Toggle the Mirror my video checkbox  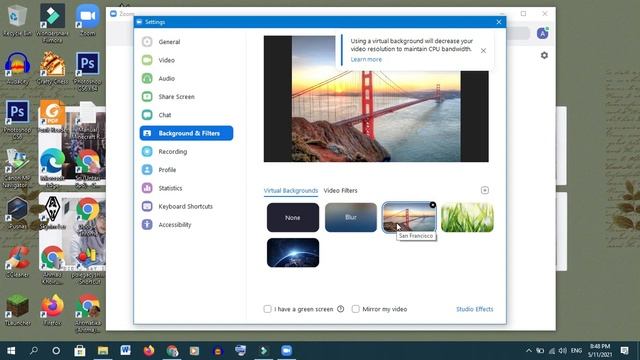pyautogui.click(x=356, y=309)
